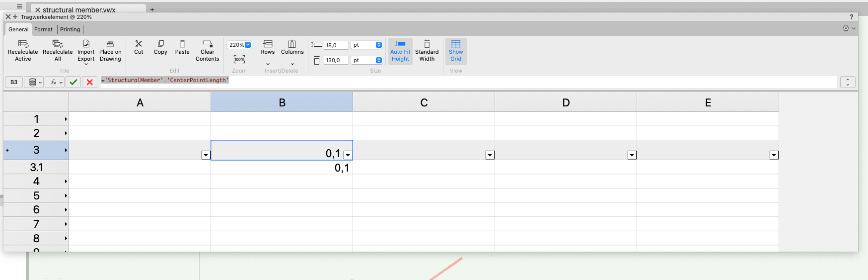The image size is (868, 280).
Task: Reset zoom with the 100% icon
Action: [239, 59]
